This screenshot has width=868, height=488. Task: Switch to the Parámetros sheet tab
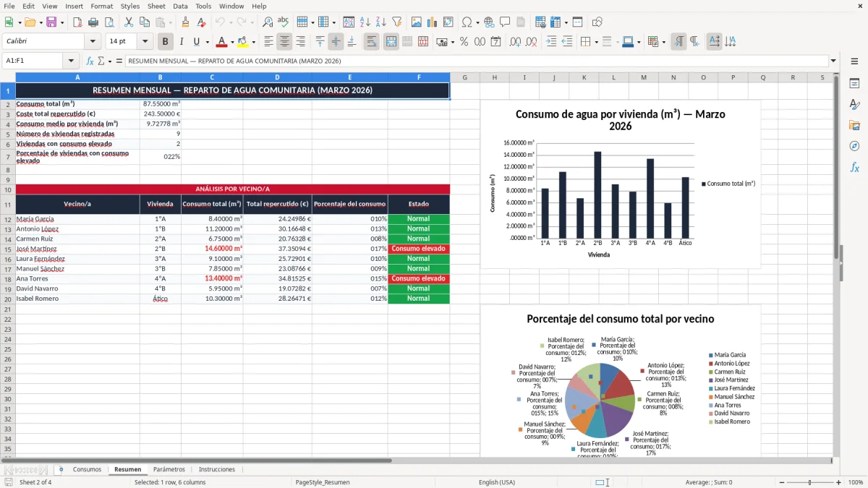[x=169, y=470]
